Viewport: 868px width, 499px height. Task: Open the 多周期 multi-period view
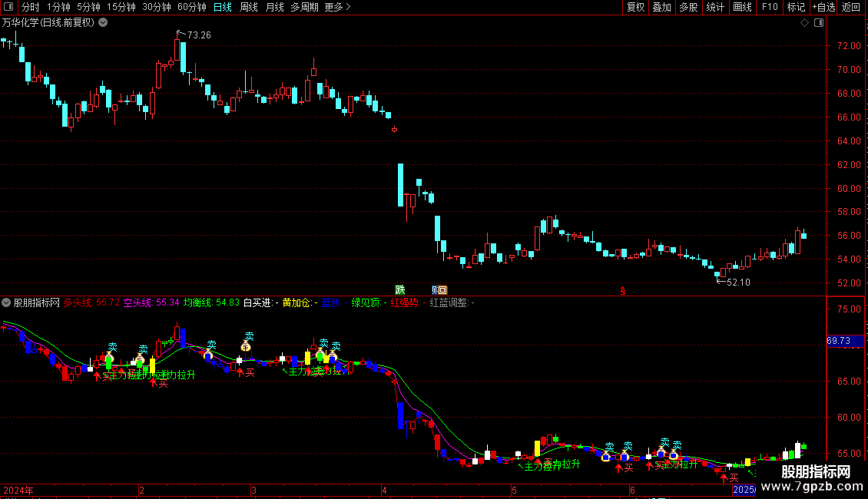point(304,7)
